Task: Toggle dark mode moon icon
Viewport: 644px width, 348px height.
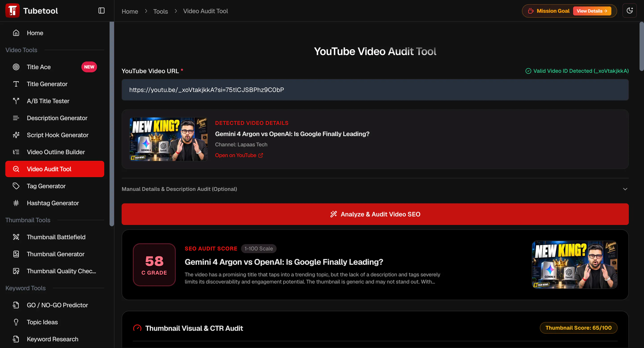Action: coord(629,11)
